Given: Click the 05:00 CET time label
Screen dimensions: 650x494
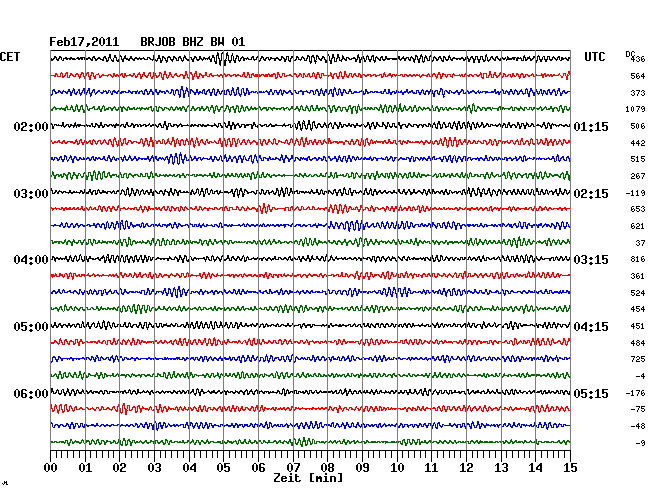Looking at the screenshot, I should tap(31, 327).
